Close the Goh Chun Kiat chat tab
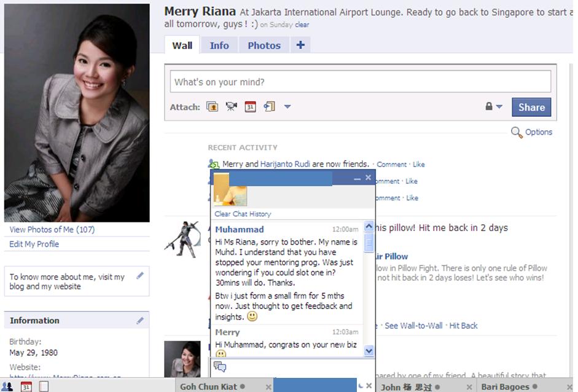 pos(268,387)
